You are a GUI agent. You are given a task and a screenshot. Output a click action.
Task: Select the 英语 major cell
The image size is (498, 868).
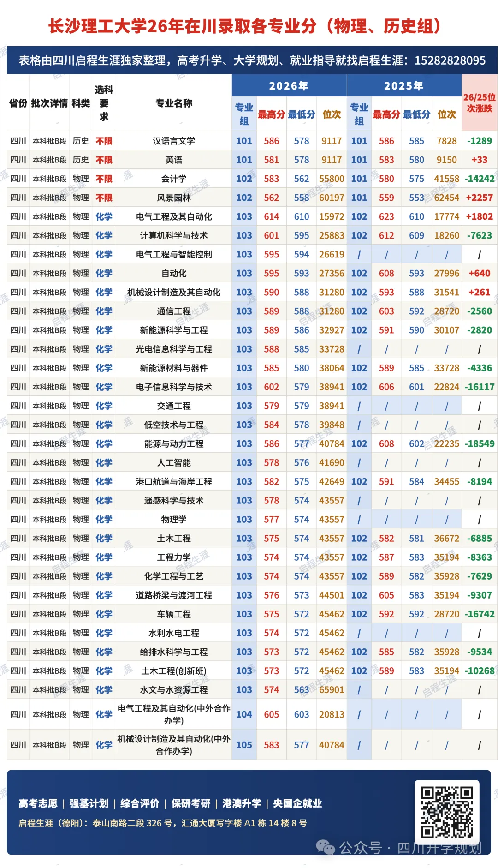click(174, 160)
